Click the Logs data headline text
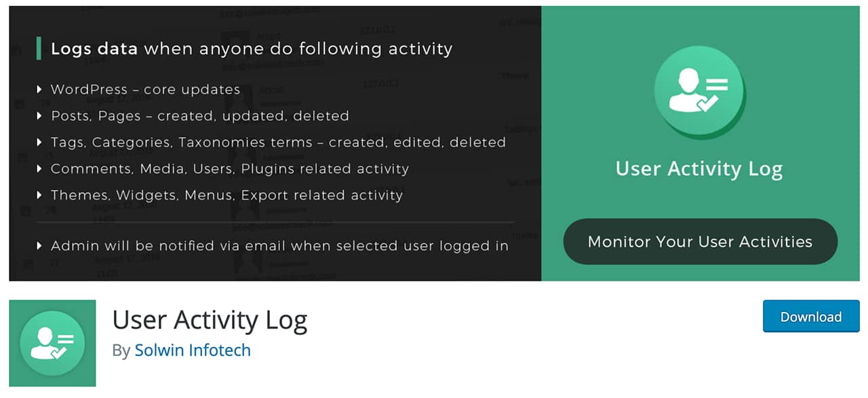Viewport: 868px width, 398px height. pyautogui.click(x=251, y=49)
